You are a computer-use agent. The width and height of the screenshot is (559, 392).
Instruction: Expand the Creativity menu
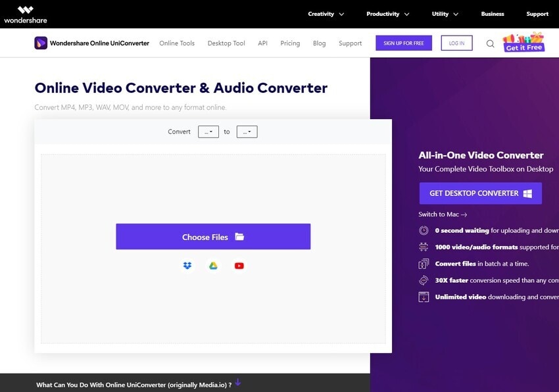[326, 14]
